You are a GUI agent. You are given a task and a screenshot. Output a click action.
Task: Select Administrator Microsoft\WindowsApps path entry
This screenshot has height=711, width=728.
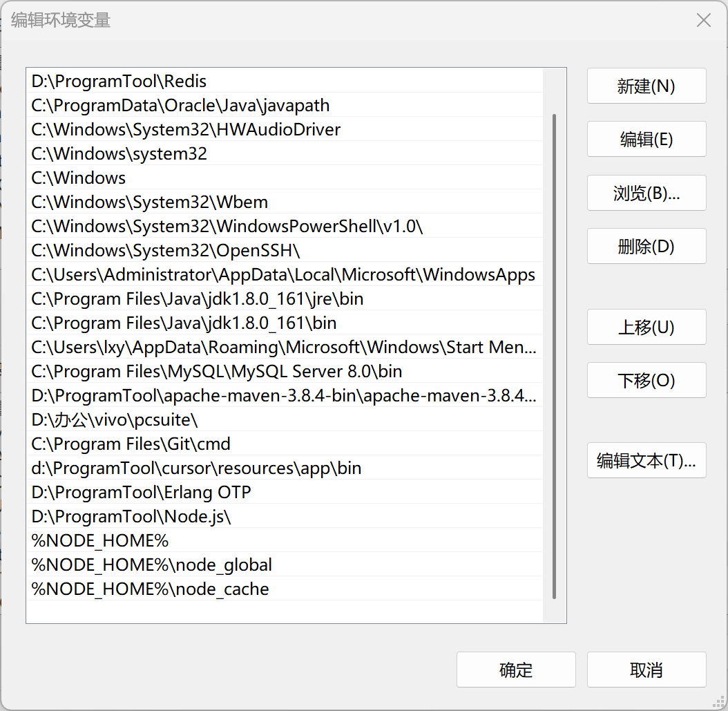285,274
